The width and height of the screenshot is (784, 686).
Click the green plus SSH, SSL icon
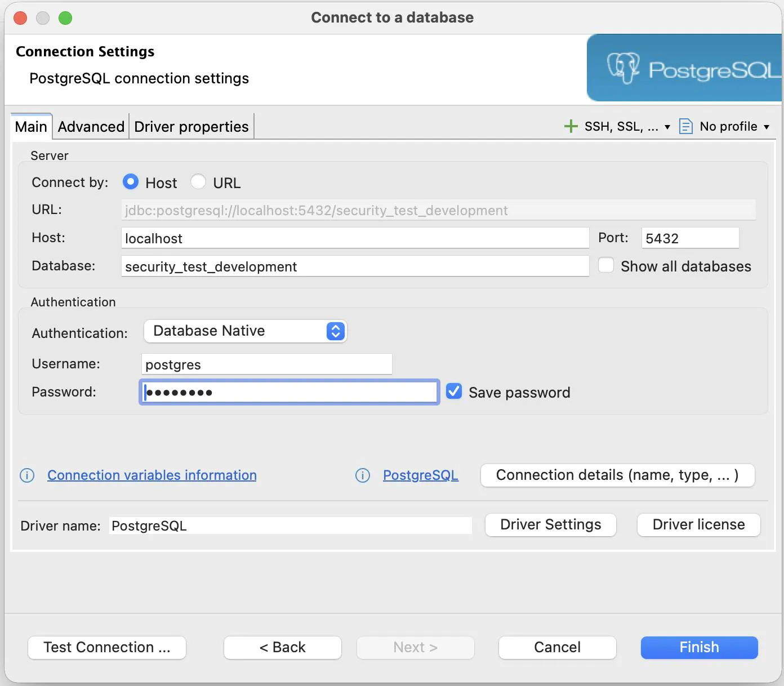(571, 126)
